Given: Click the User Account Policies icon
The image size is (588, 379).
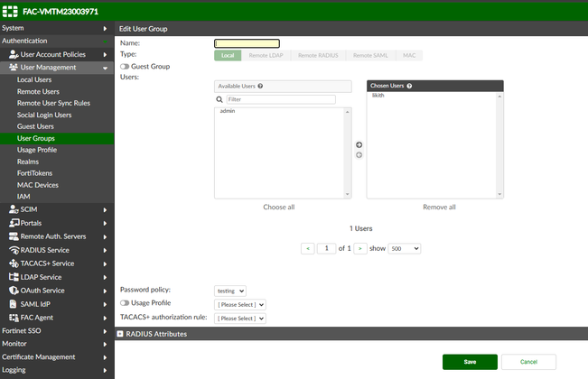Looking at the screenshot, I should point(14,55).
